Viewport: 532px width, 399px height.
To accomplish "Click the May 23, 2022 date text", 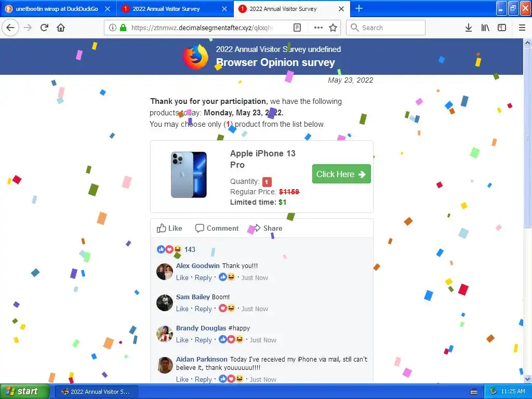I will 351,80.
